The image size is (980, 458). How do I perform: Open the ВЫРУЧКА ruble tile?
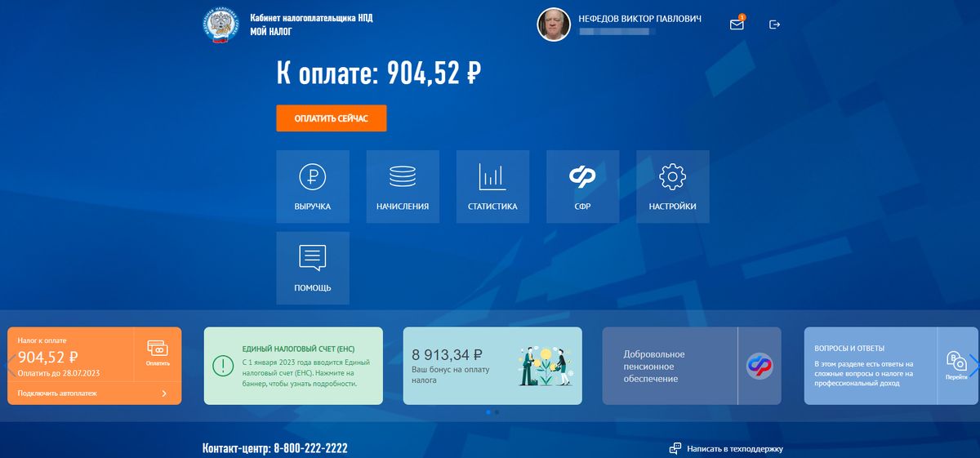313,186
